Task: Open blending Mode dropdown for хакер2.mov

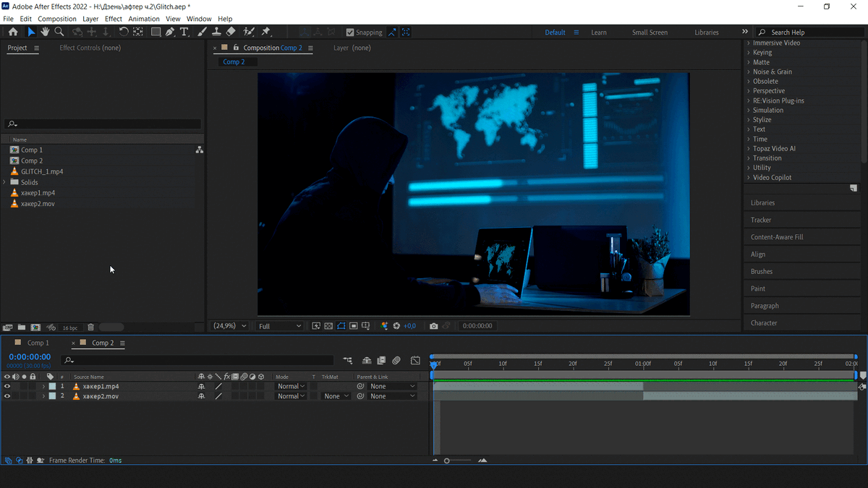Action: [x=291, y=396]
